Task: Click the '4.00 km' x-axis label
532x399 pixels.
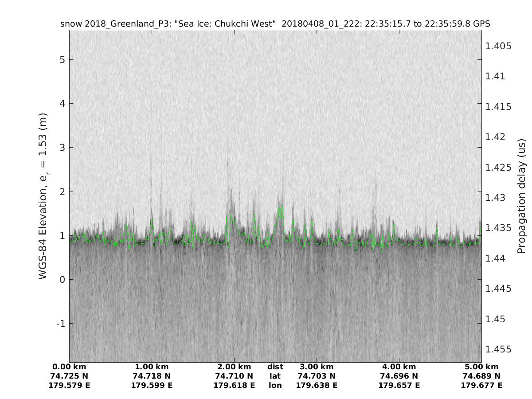Action: 399,367
